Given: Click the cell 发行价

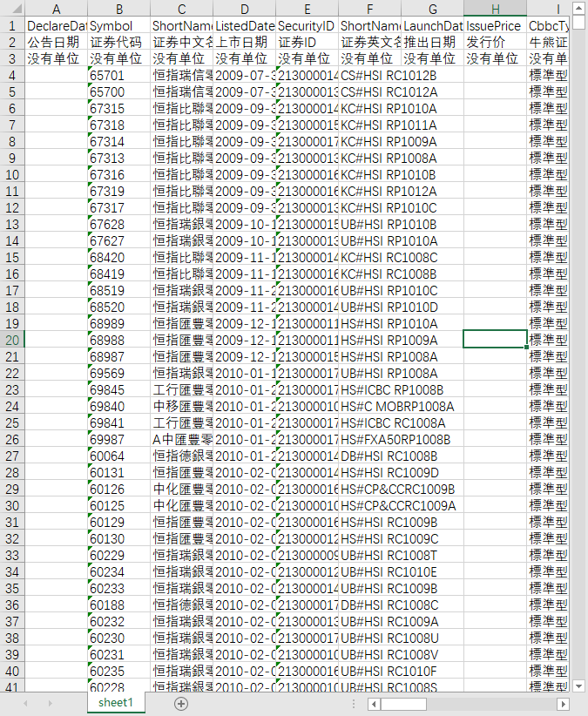Looking at the screenshot, I should [x=496, y=42].
